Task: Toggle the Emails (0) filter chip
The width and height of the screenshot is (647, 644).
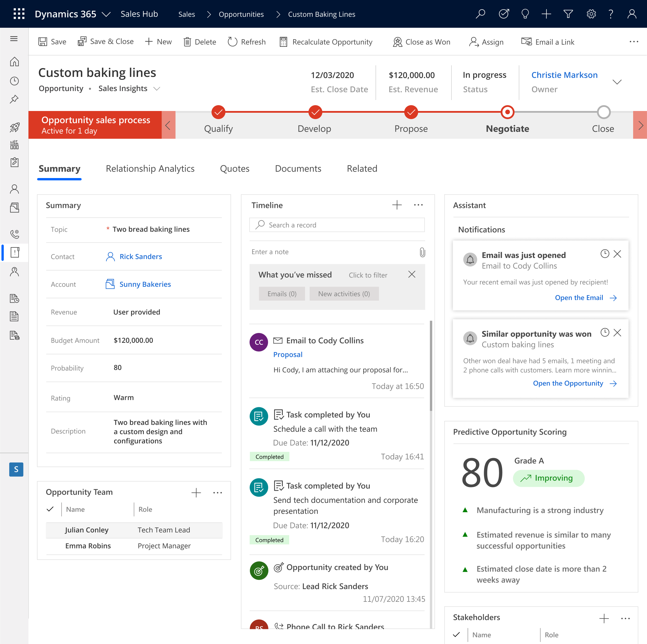Action: point(282,294)
